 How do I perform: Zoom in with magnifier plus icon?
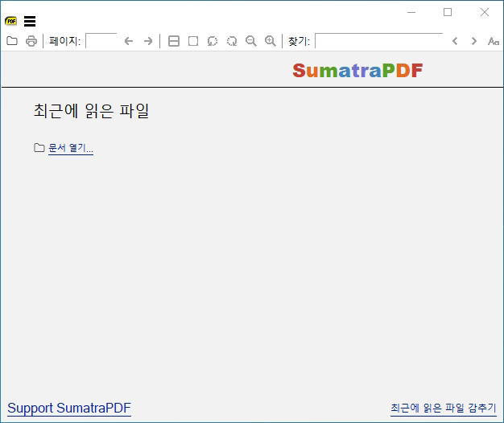(x=271, y=41)
